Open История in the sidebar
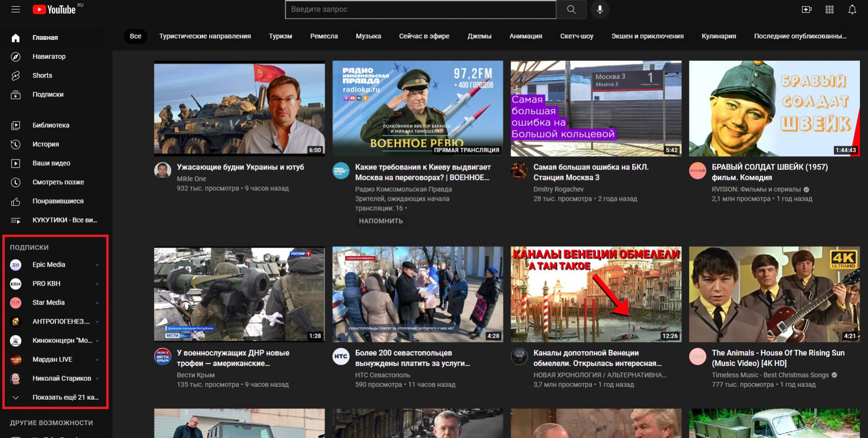 tap(46, 144)
